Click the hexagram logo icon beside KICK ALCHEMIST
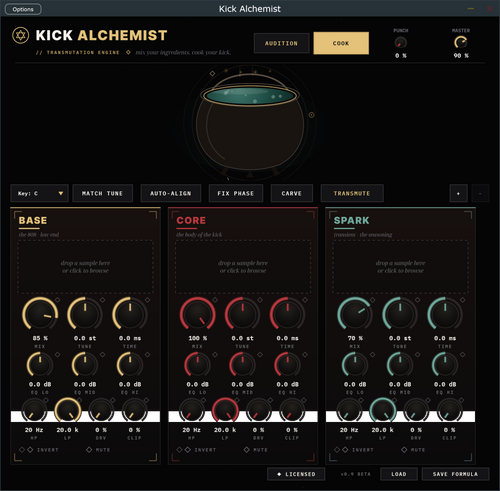Image resolution: width=500 pixels, height=491 pixels. pyautogui.click(x=21, y=35)
